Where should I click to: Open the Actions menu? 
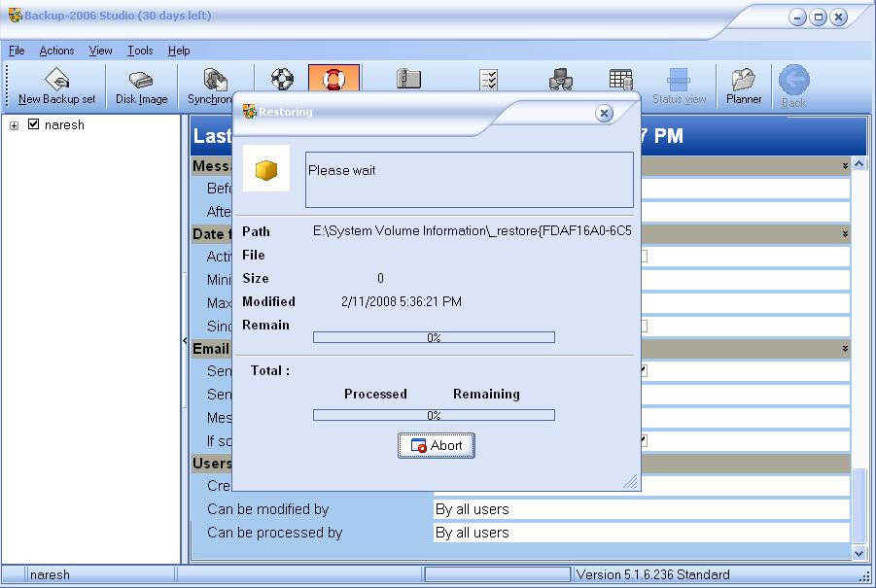pos(56,51)
